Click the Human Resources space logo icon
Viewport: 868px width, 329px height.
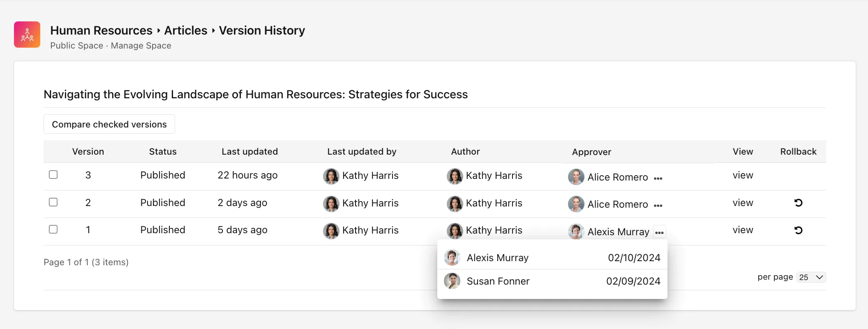click(27, 35)
